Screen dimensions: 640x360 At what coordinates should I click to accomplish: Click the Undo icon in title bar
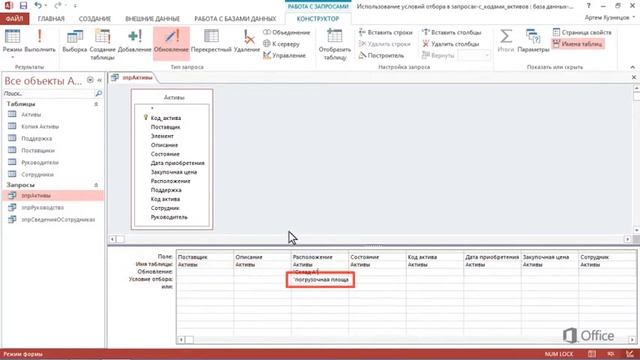click(x=38, y=6)
